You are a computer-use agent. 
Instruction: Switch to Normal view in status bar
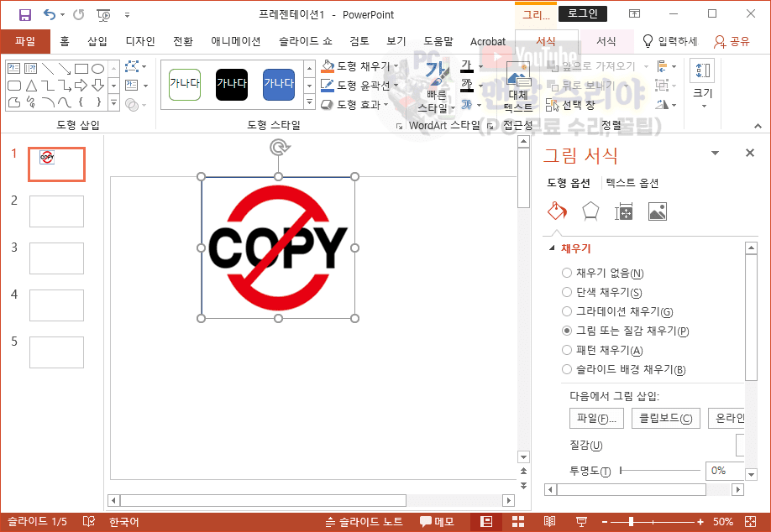(x=485, y=522)
